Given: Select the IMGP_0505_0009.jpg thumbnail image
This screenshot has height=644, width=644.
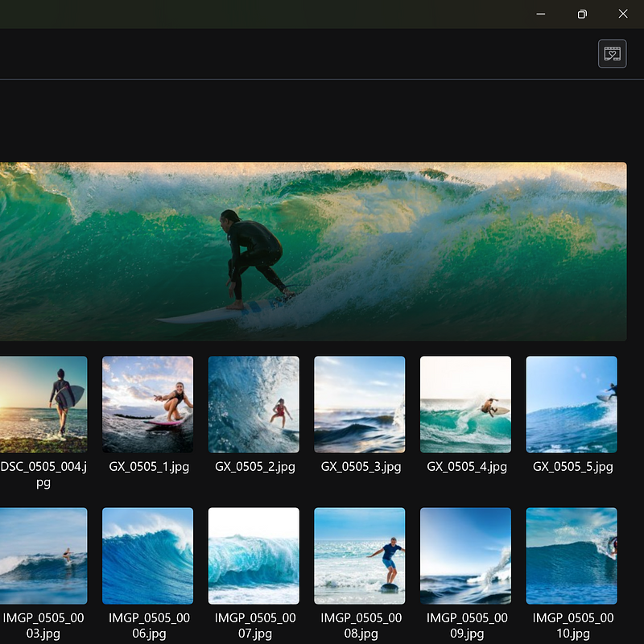Looking at the screenshot, I should click(x=465, y=555).
